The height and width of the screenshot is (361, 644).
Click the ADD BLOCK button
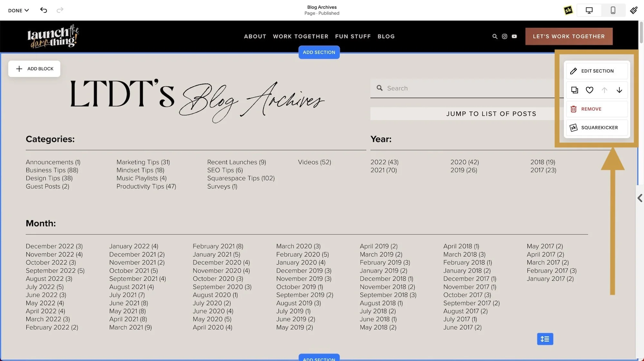34,69
